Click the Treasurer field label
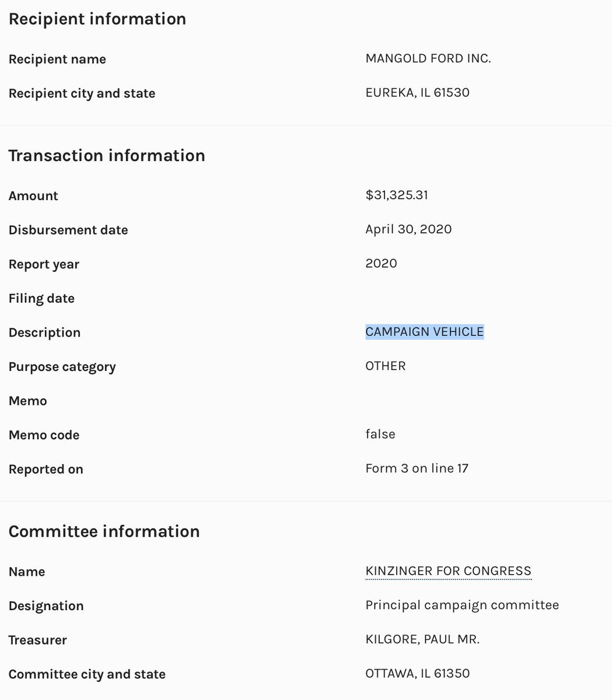612x700 pixels. click(x=37, y=640)
